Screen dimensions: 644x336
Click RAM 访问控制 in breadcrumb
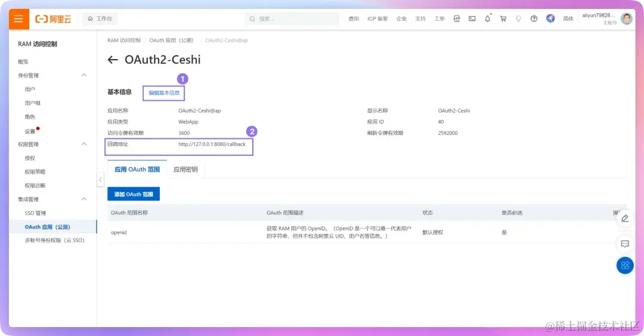pos(123,41)
